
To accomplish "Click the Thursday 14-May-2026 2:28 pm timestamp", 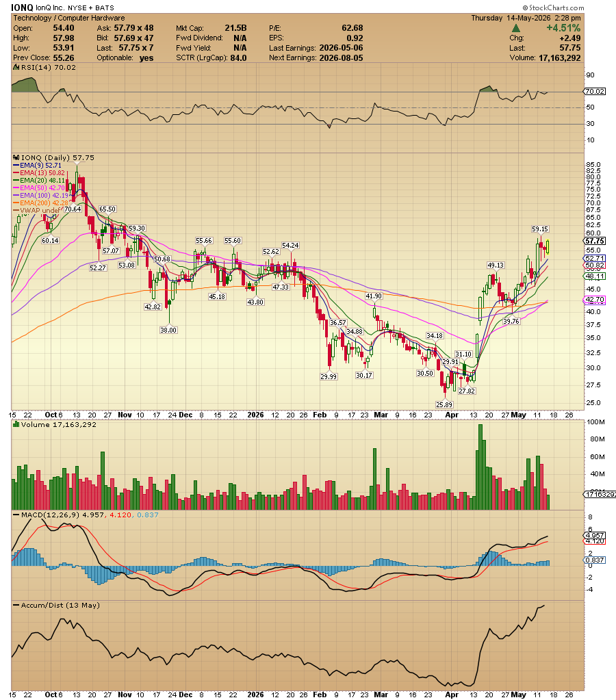I will 526,18.
